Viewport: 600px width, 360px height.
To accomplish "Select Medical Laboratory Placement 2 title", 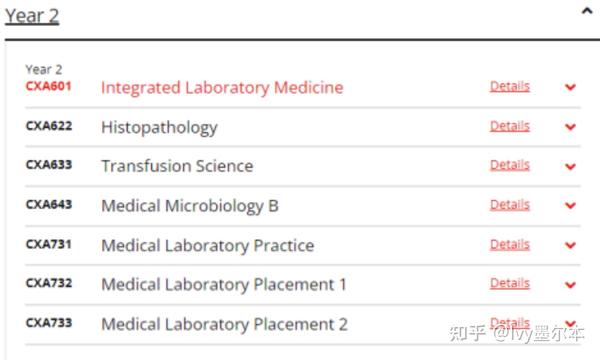I will coord(224,324).
